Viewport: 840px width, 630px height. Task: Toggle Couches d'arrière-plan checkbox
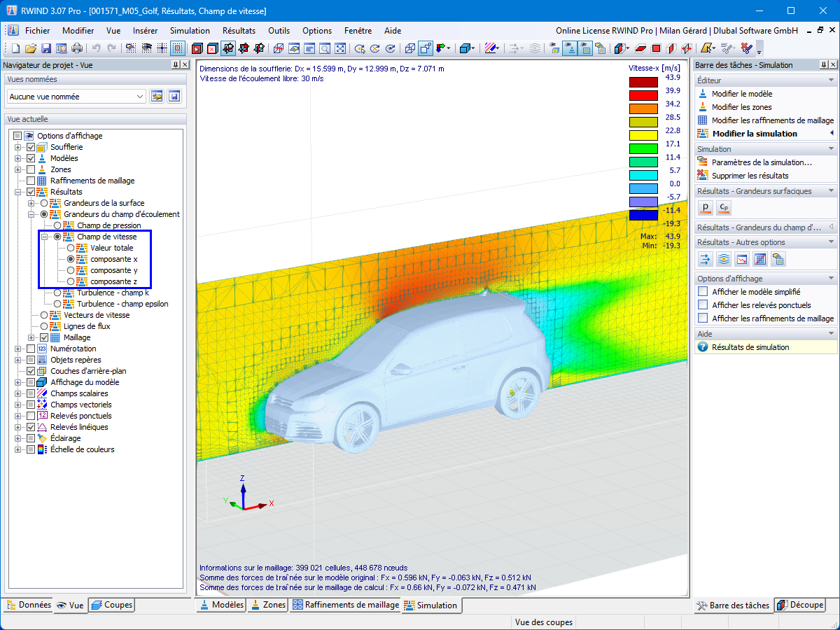point(31,371)
